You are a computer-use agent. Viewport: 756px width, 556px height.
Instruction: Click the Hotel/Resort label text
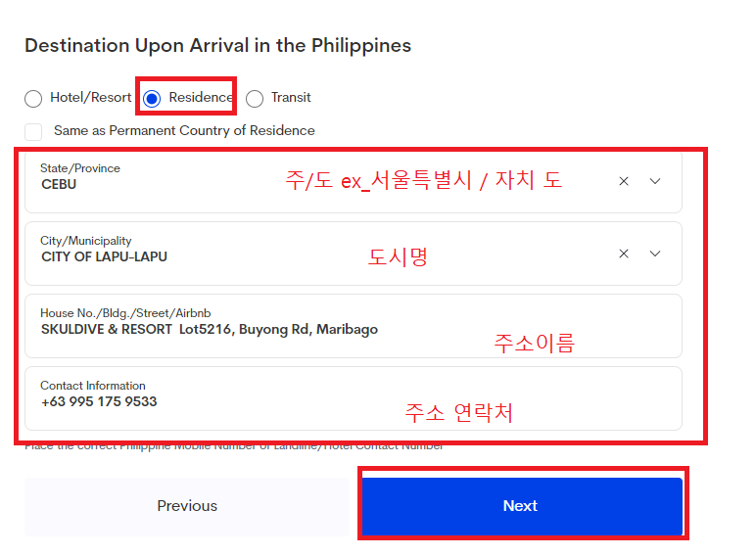(91, 97)
